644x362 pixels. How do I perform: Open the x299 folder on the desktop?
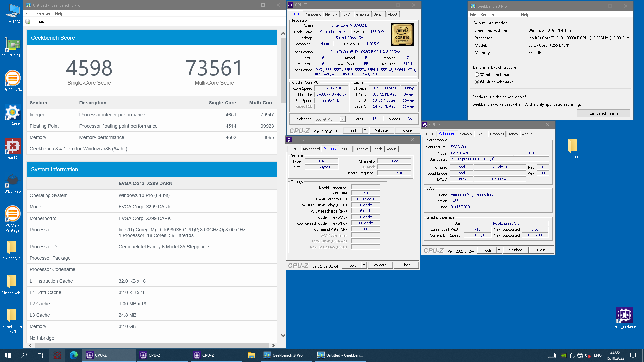tap(573, 149)
